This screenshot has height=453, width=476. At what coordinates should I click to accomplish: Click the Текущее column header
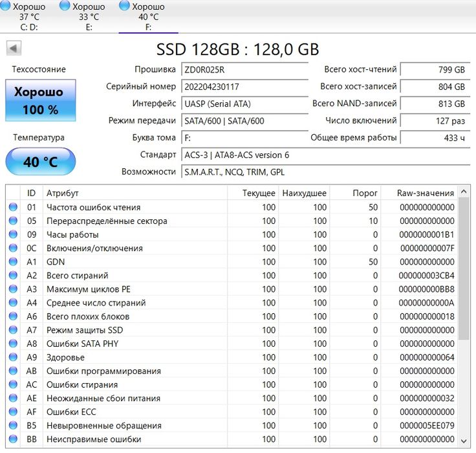tap(253, 193)
